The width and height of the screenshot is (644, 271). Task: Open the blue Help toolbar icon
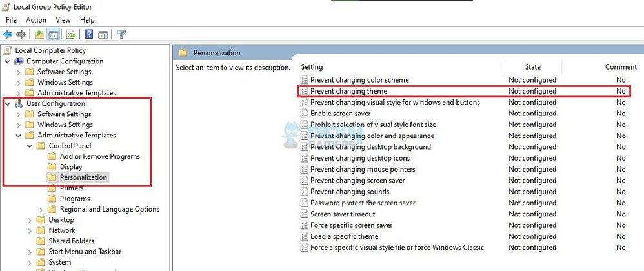tap(89, 35)
